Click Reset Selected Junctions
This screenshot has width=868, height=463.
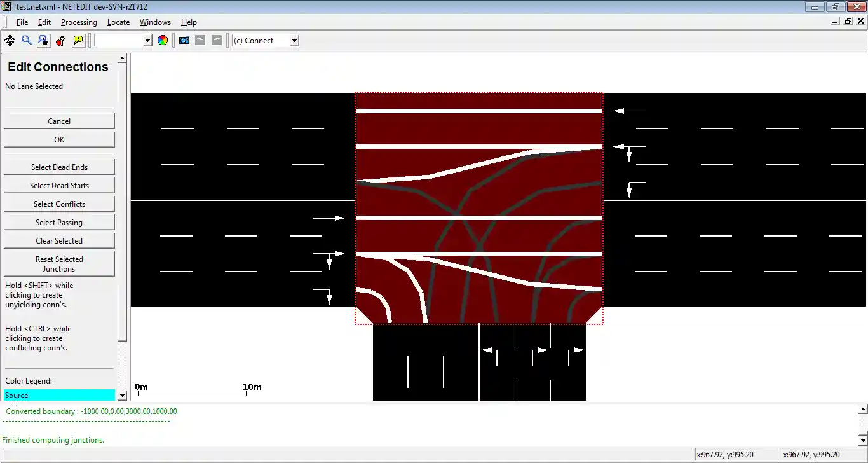[59, 264]
